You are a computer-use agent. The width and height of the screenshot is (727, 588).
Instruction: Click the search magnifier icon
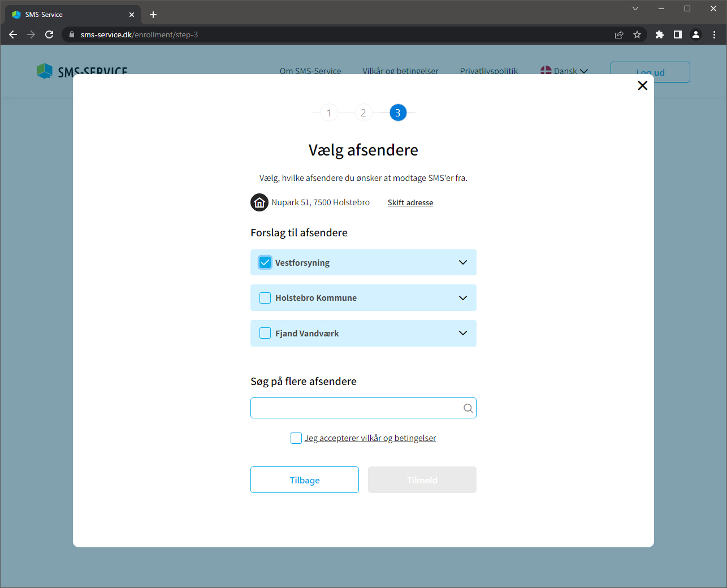(x=468, y=408)
